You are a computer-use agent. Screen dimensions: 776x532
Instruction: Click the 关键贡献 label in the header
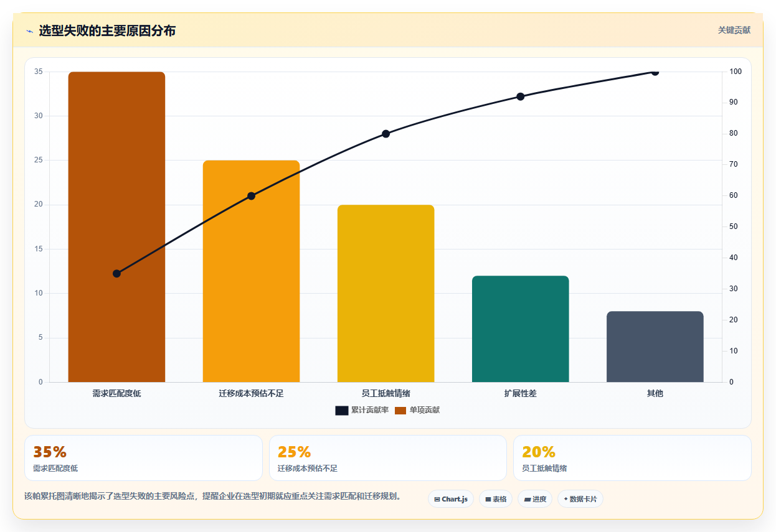tap(734, 30)
